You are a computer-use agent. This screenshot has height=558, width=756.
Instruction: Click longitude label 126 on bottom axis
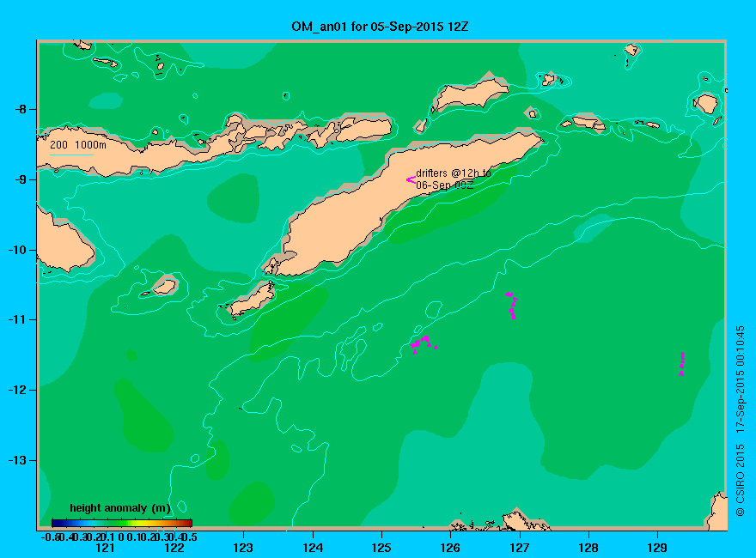click(x=450, y=548)
